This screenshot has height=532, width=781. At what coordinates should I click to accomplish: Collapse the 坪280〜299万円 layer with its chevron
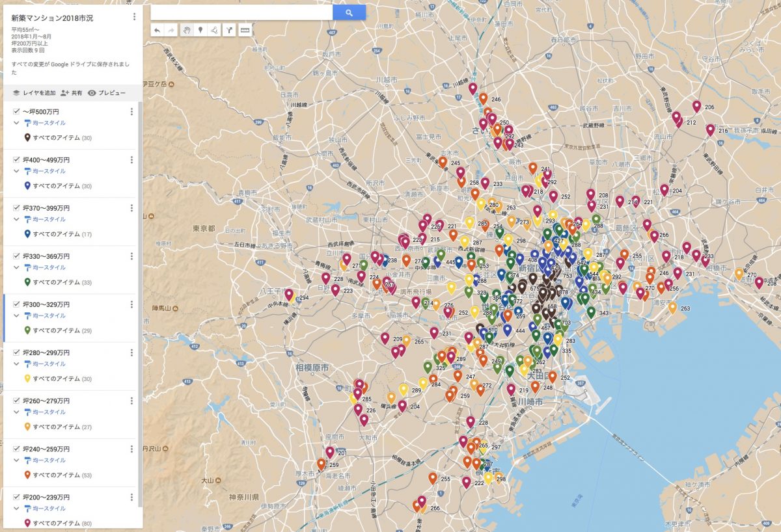point(16,364)
